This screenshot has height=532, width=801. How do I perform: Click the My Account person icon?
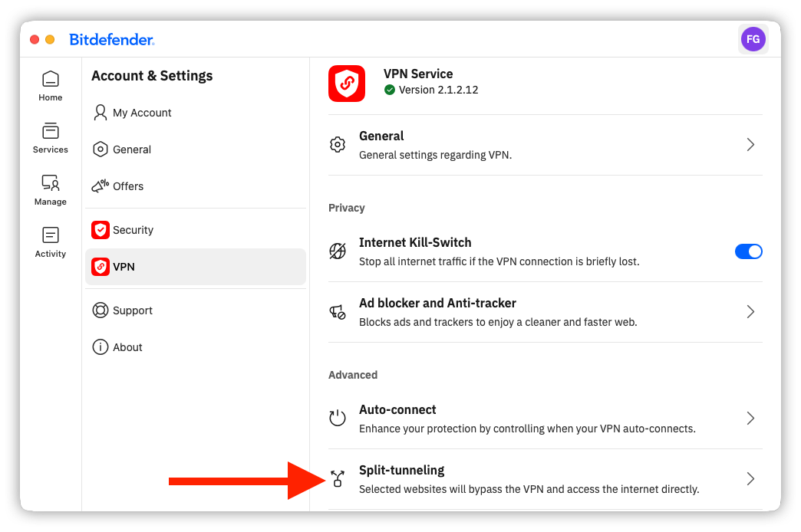[x=100, y=113]
